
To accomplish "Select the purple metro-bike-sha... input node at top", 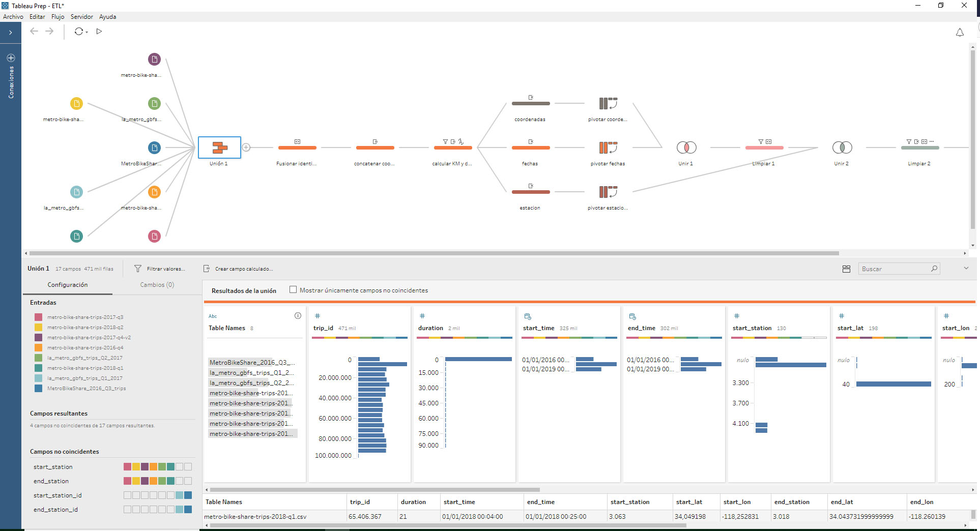I will pos(154,59).
